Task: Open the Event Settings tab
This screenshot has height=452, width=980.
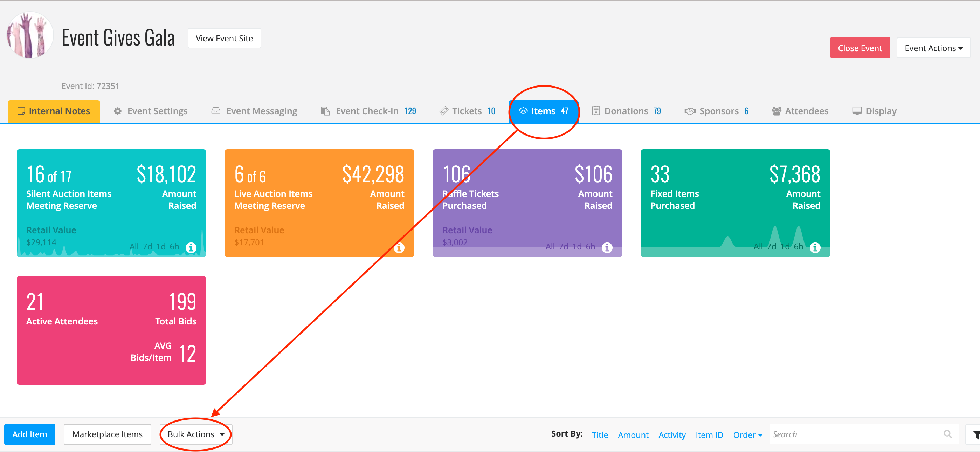Action: point(151,111)
